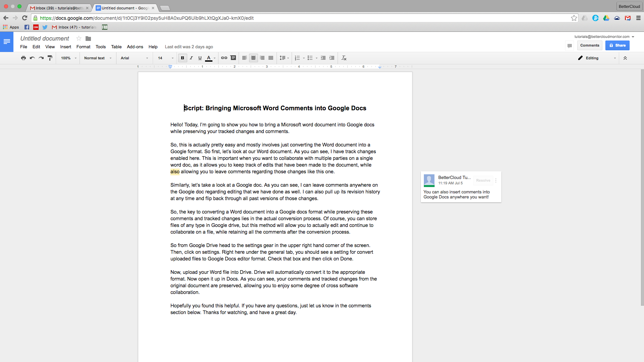Decrease indent of paragraph

pos(323,58)
